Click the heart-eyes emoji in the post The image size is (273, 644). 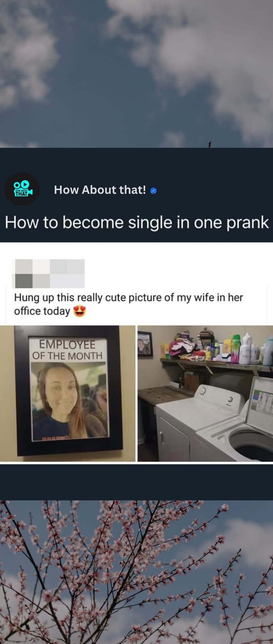[x=79, y=311]
